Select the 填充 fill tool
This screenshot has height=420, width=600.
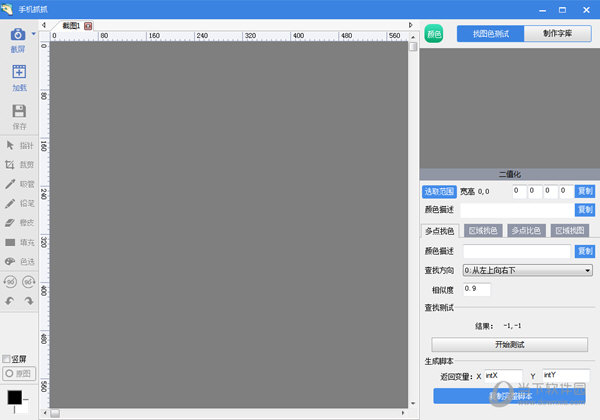coord(20,242)
